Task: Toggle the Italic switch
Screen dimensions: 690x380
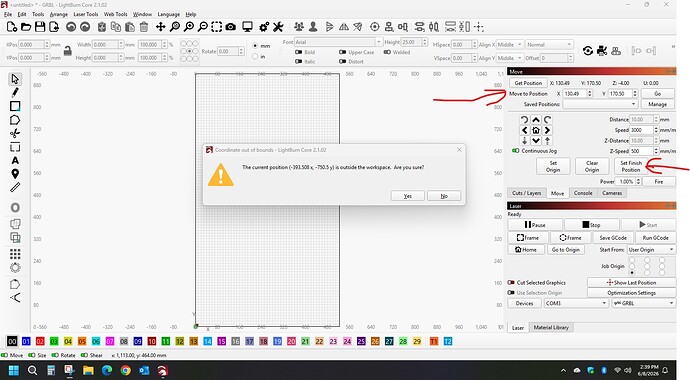Action: (298, 62)
